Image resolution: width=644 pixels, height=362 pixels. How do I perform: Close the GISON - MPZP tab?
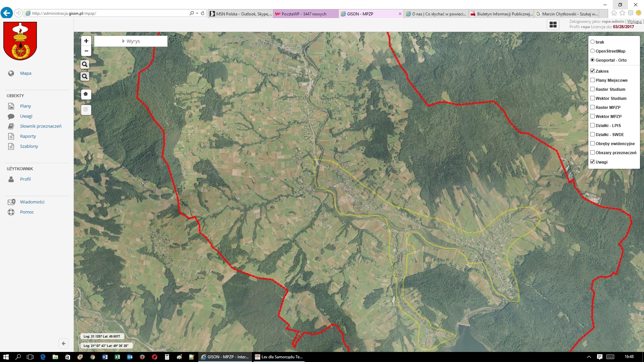[x=400, y=14]
